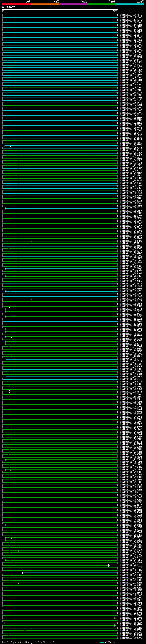The height and width of the screenshot is (644, 146).
Task: Select the AU189037 query name
Action: click(x=8, y=8)
